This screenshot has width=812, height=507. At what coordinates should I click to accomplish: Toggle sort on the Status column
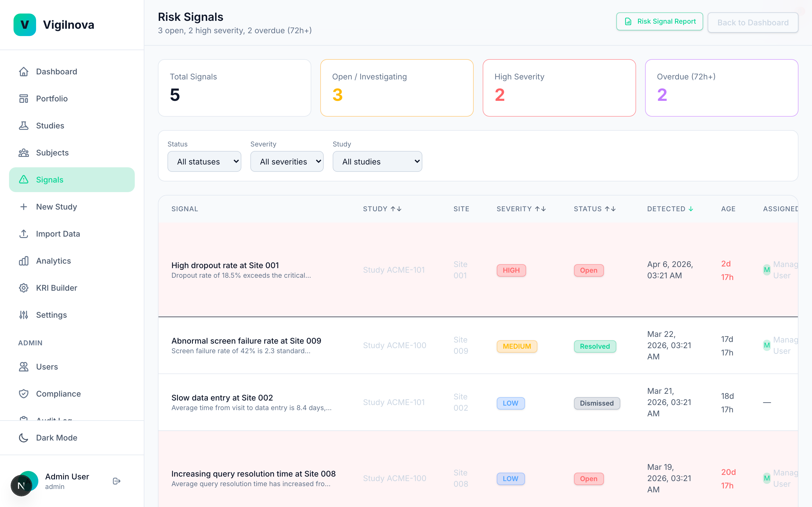tap(611, 208)
